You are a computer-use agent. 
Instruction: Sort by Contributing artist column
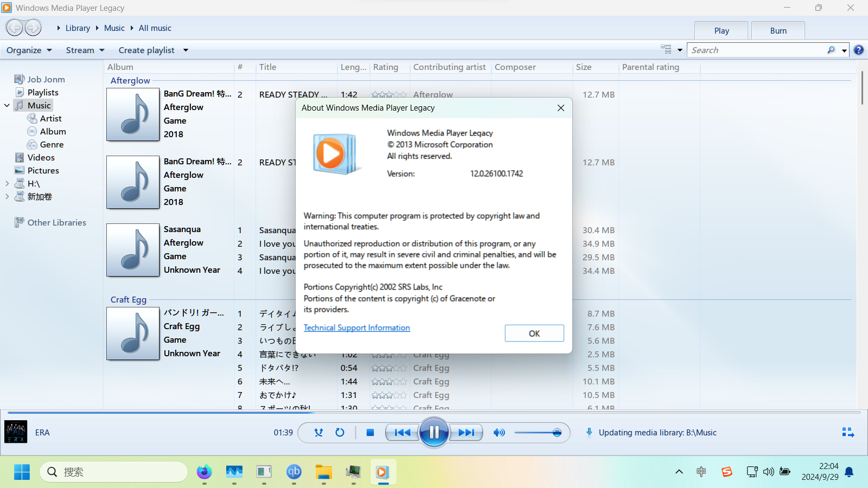450,67
